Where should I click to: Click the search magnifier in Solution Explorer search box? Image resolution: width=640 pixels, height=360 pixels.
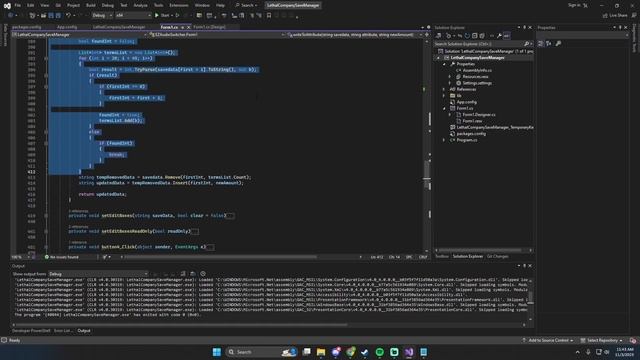[526, 44]
